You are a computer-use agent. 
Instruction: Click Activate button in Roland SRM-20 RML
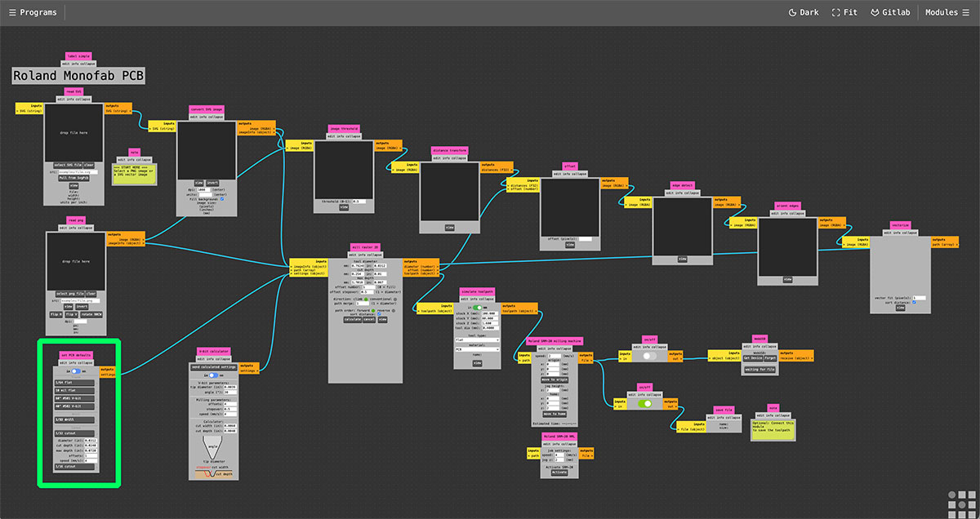point(559,472)
